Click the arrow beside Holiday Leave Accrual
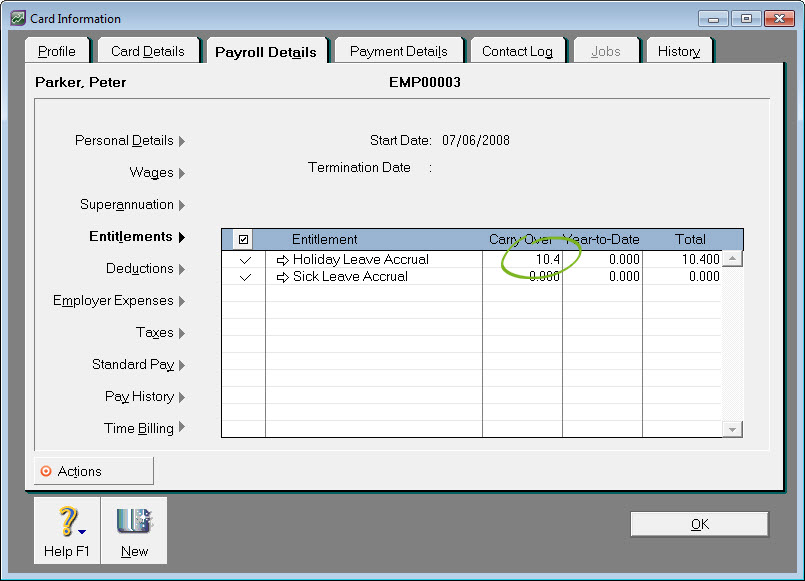The height and width of the screenshot is (581, 805). 282,260
